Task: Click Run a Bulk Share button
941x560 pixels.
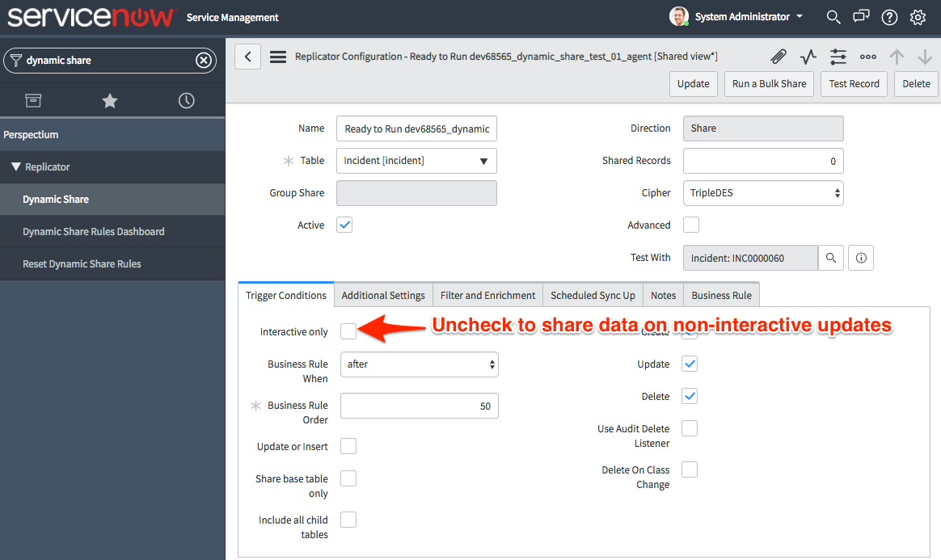Action: (x=769, y=84)
